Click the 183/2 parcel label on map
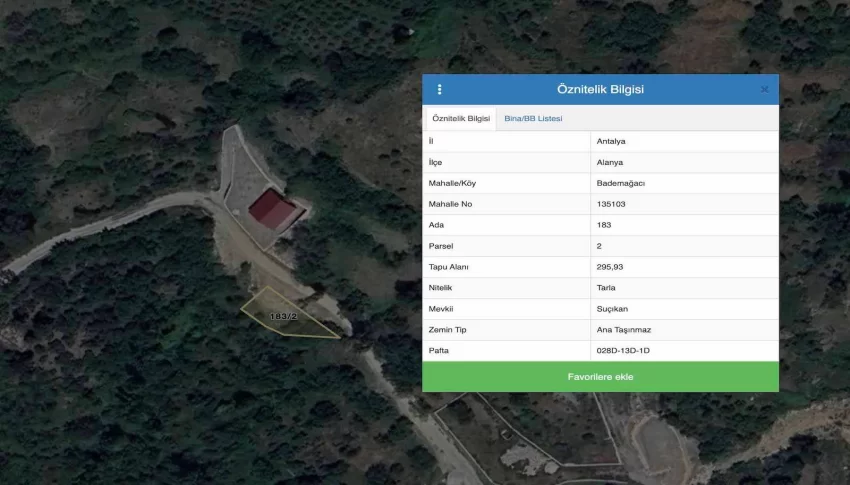The height and width of the screenshot is (485, 850). (x=284, y=316)
